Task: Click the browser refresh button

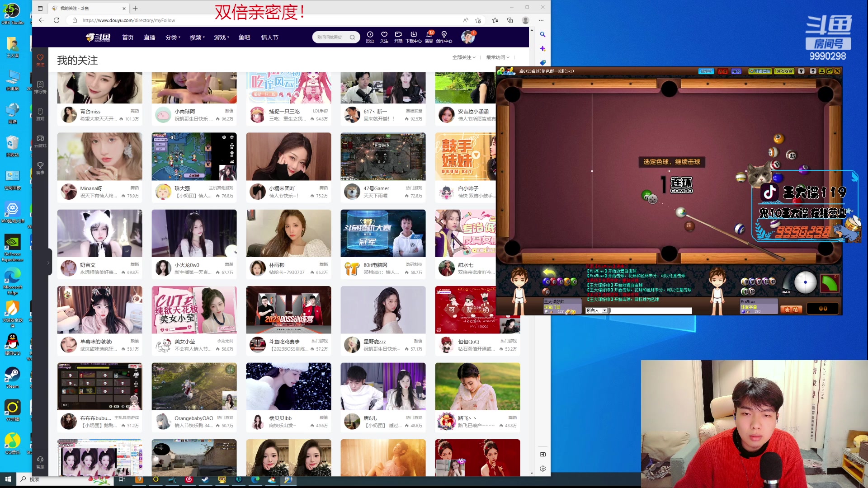Action: tap(57, 20)
